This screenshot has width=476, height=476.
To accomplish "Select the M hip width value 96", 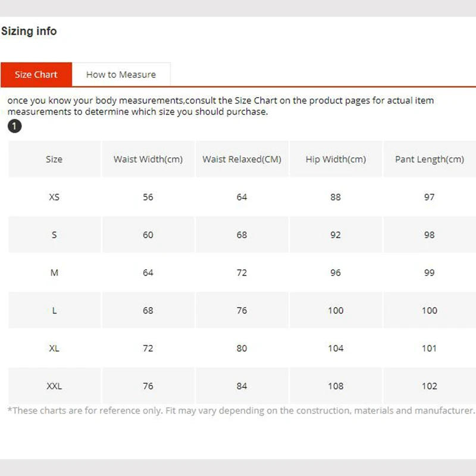I will click(336, 273).
